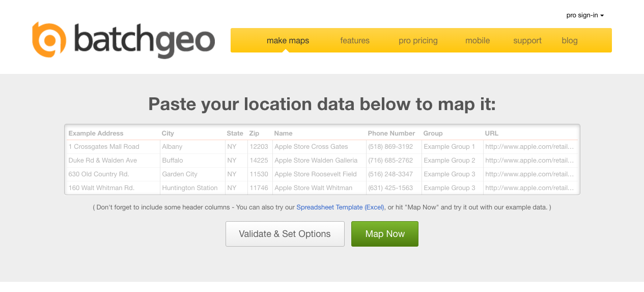644x292 pixels.
Task: Click the URL column header
Action: point(492,133)
